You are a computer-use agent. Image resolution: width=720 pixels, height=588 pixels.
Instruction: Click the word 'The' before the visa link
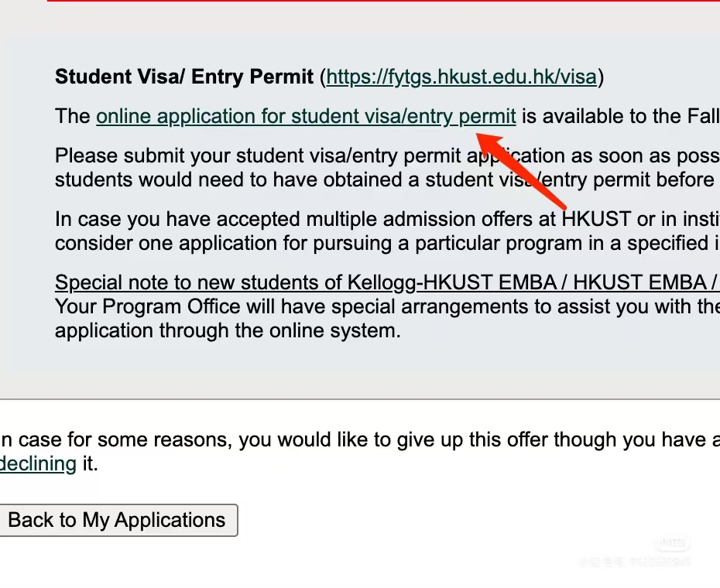pos(73,117)
